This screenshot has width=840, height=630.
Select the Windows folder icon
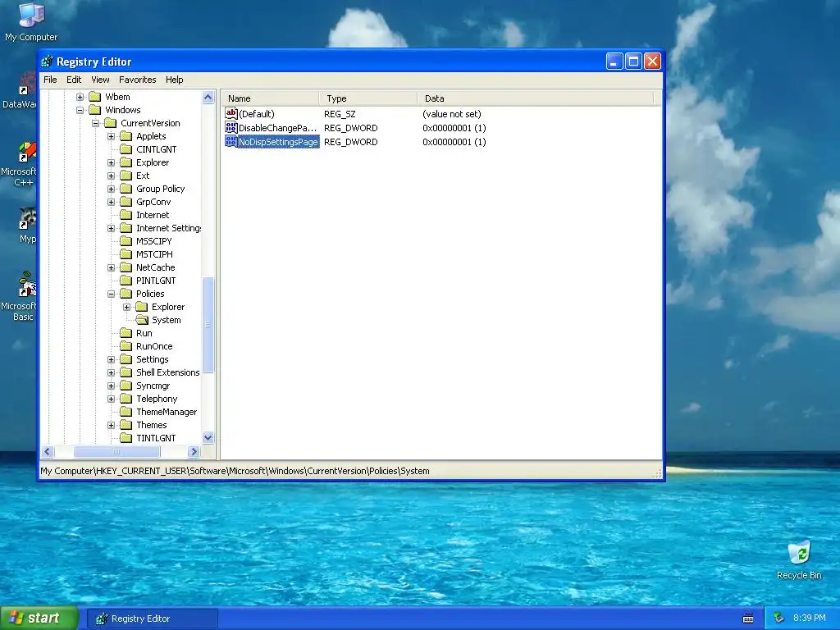click(x=95, y=110)
